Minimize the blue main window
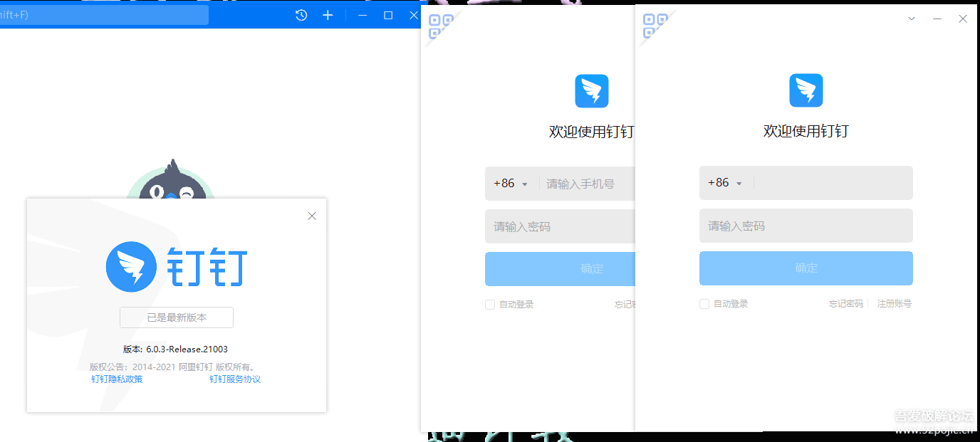Viewport: 980px width, 442px height. point(363,15)
